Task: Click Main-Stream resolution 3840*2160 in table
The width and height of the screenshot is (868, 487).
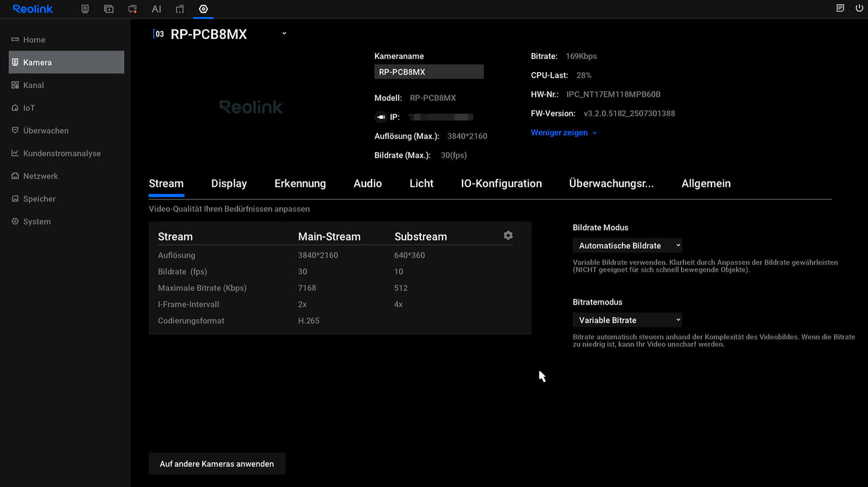Action: click(x=318, y=255)
